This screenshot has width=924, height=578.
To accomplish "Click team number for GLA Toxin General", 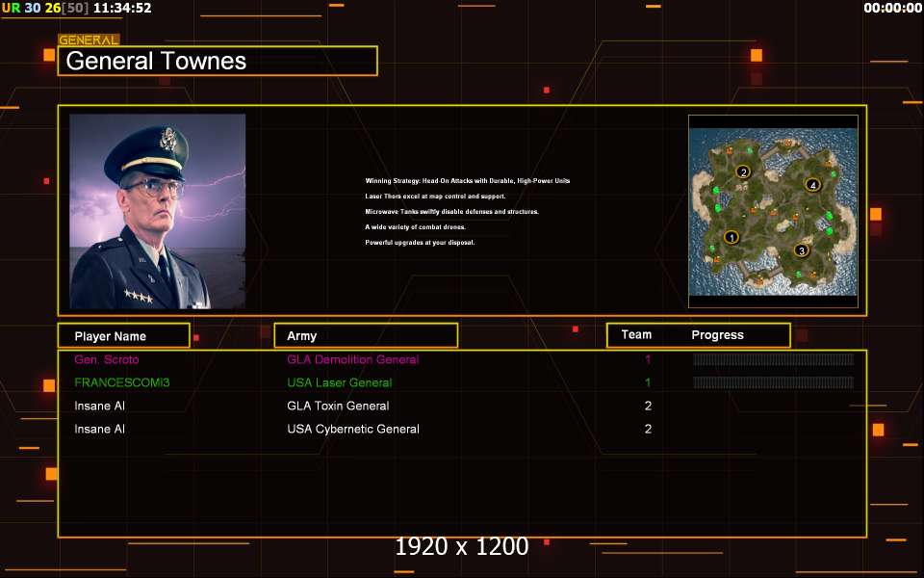I will point(648,406).
